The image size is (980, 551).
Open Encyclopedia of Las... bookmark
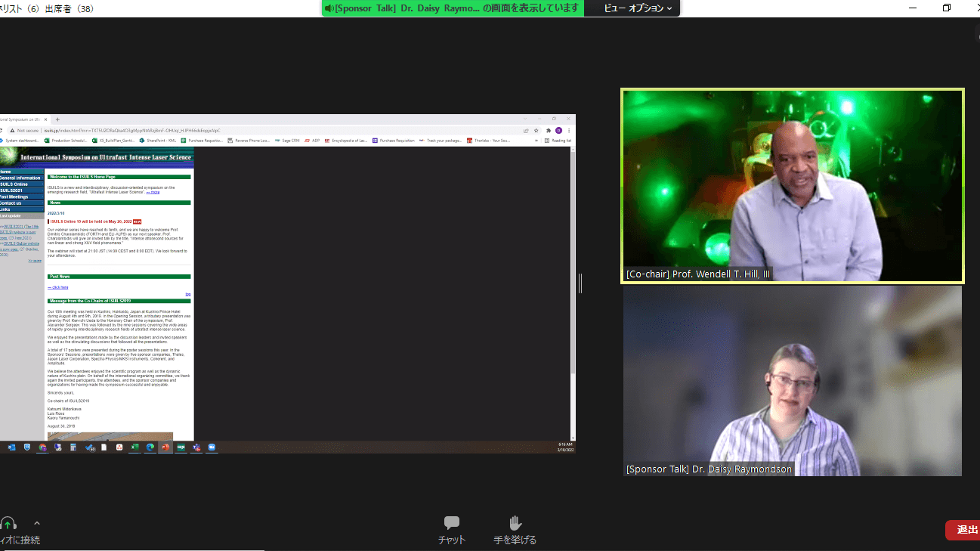click(346, 141)
